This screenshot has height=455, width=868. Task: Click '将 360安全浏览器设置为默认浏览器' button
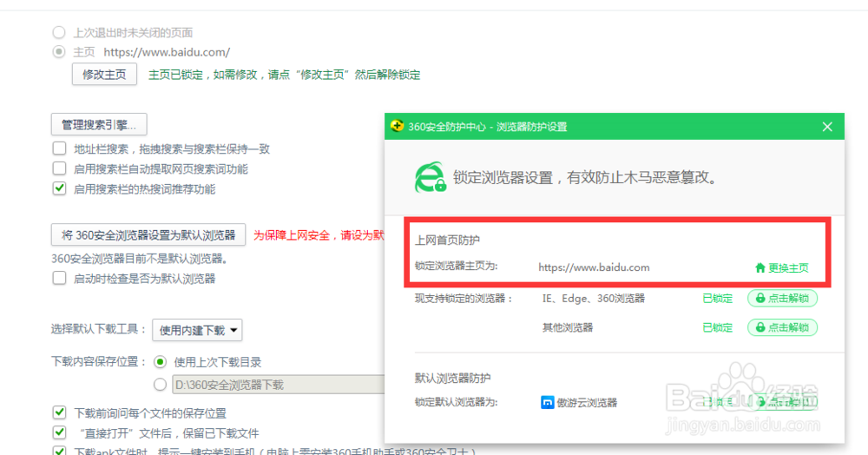[148, 235]
